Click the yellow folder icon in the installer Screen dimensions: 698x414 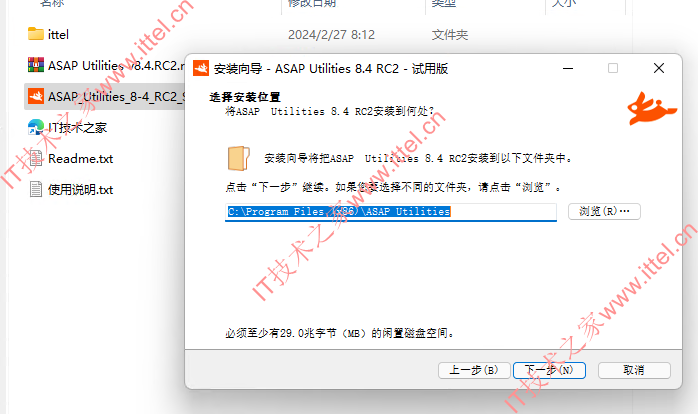239,158
